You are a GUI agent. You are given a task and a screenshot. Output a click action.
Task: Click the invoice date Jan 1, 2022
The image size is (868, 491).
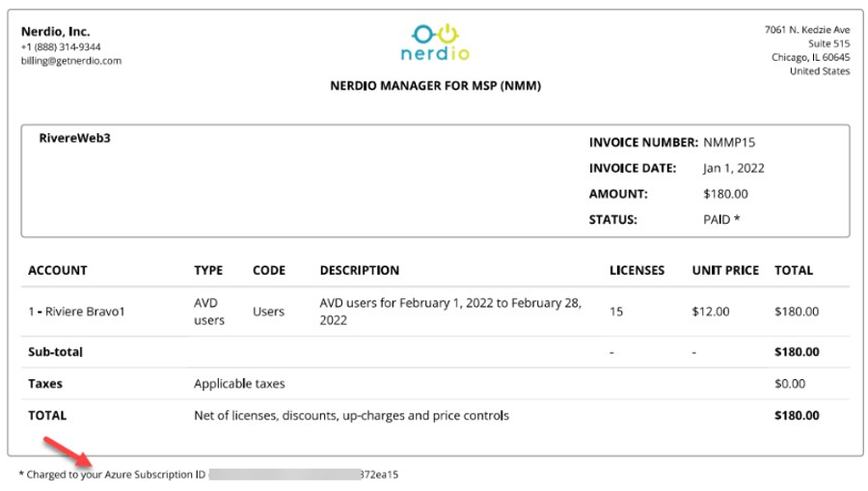(x=734, y=168)
